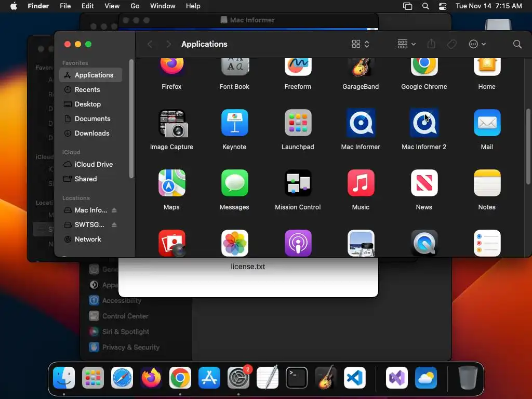This screenshot has height=399, width=532.
Task: Open Terminal from the Dock
Action: 297,378
